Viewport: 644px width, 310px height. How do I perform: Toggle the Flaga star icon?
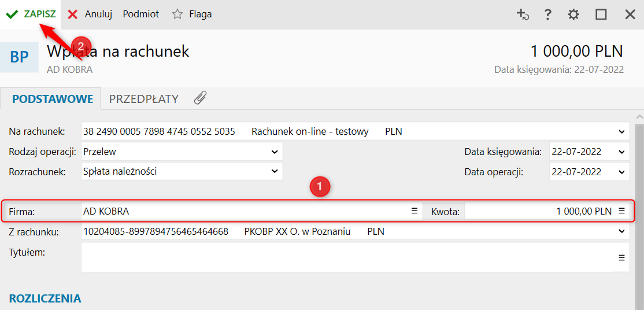coord(177,14)
